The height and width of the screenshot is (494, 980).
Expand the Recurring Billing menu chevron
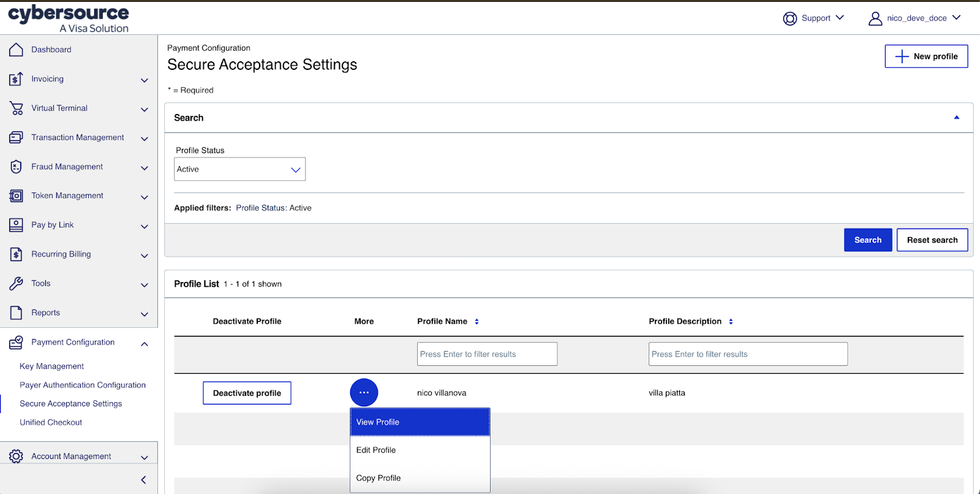click(145, 256)
